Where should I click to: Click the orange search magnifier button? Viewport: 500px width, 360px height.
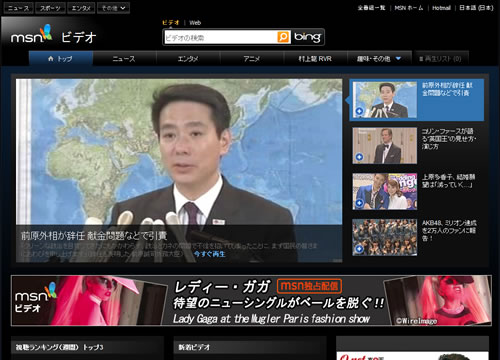tap(283, 37)
